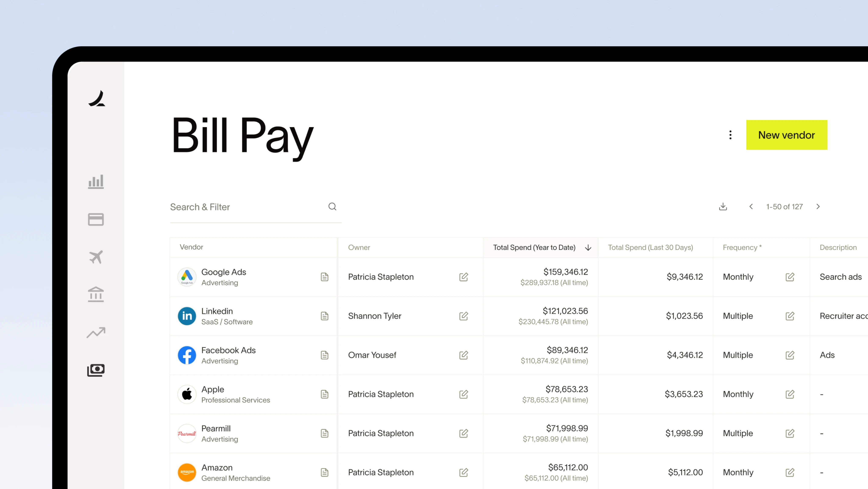Click the New vendor button
Viewport: 868px width, 489px height.
pos(786,135)
